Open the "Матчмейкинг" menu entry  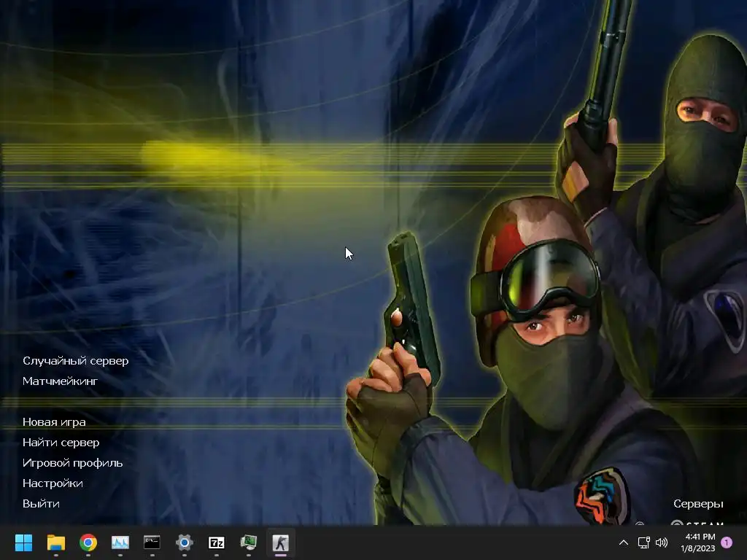click(60, 381)
